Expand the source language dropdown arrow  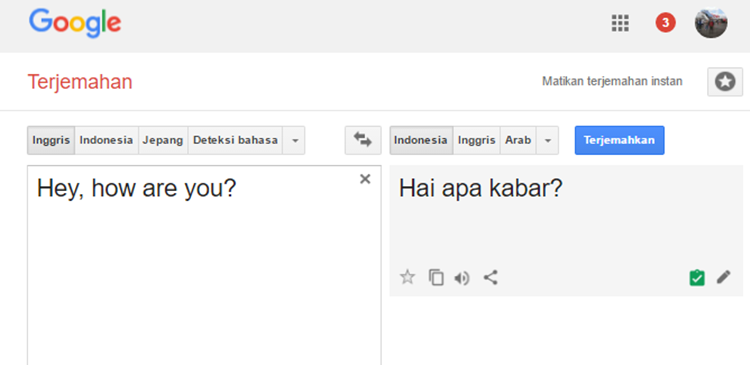(294, 140)
